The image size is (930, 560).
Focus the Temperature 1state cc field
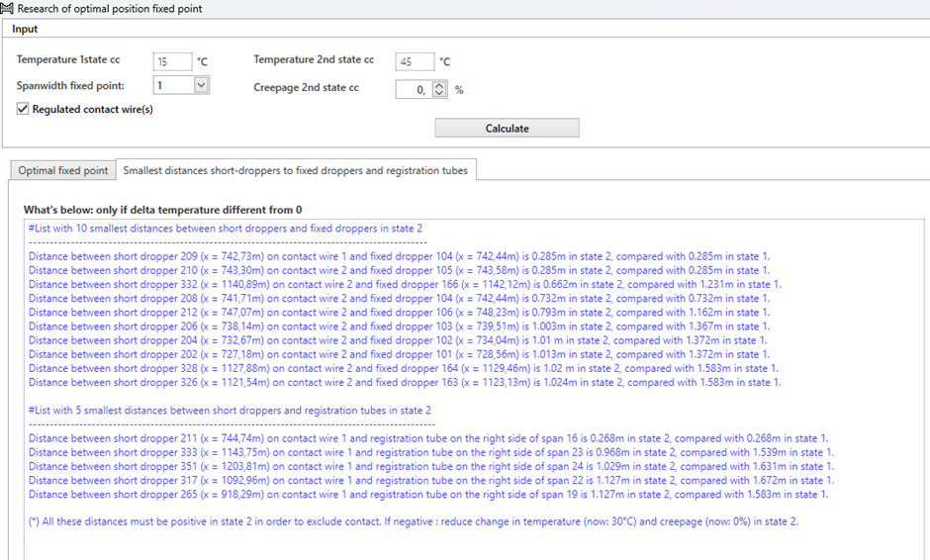[x=172, y=61]
